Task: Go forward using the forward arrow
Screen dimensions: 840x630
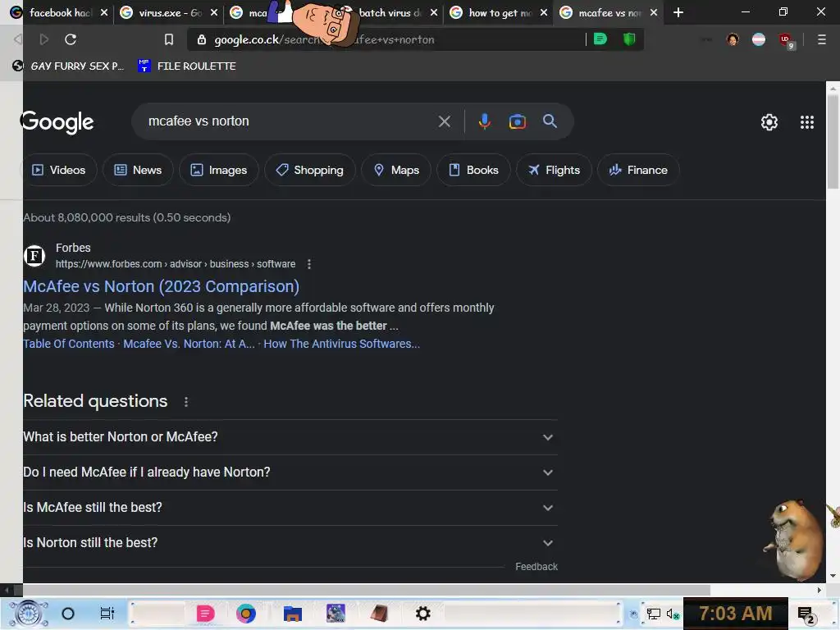Action: pyautogui.click(x=44, y=39)
